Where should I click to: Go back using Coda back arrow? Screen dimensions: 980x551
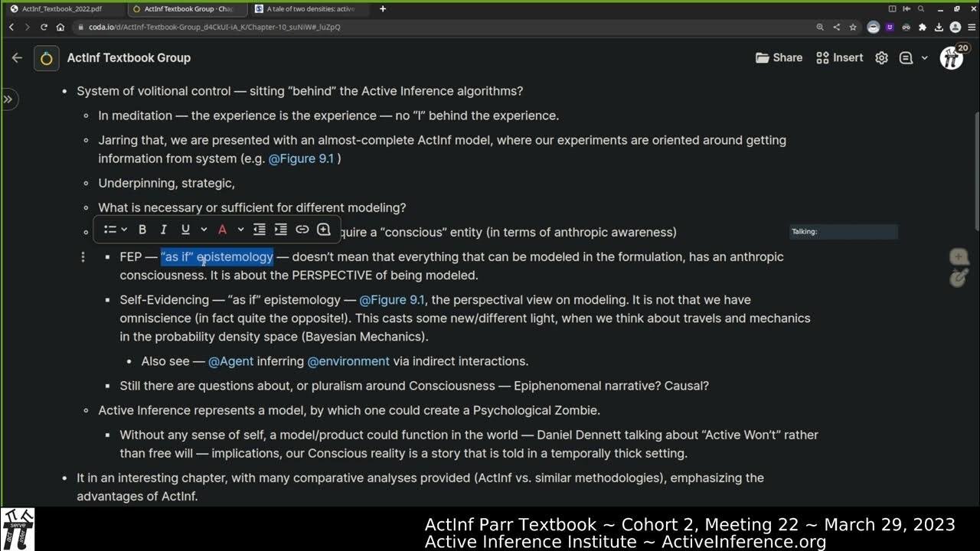pos(17,57)
